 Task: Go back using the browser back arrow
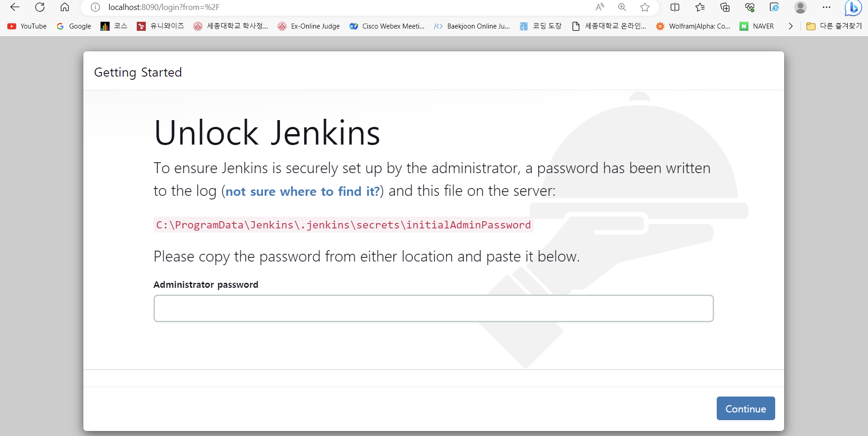click(15, 7)
